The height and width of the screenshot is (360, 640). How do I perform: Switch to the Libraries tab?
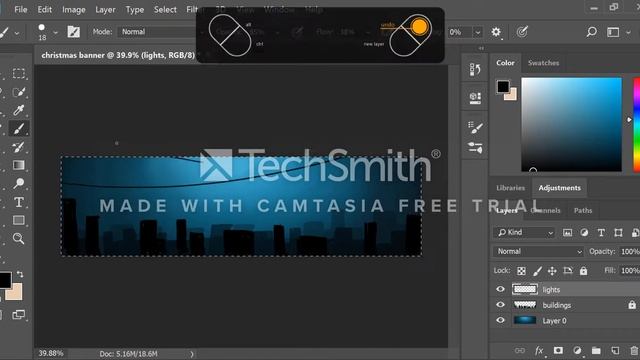(510, 188)
